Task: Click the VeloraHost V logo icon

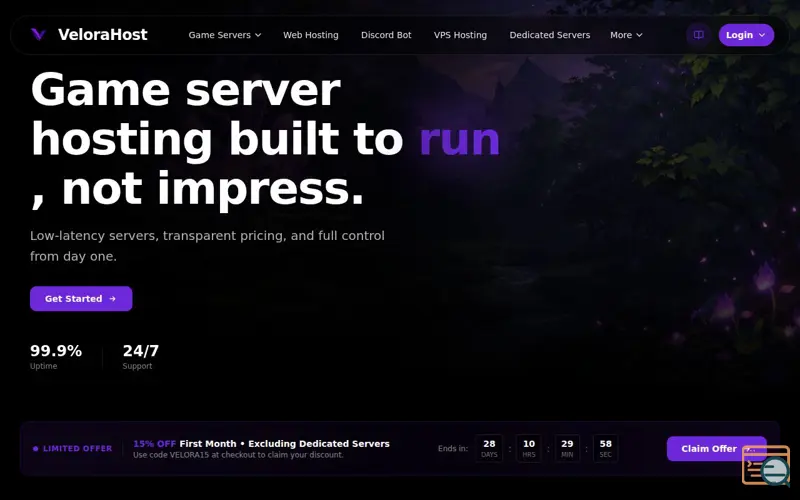Action: [38, 34]
